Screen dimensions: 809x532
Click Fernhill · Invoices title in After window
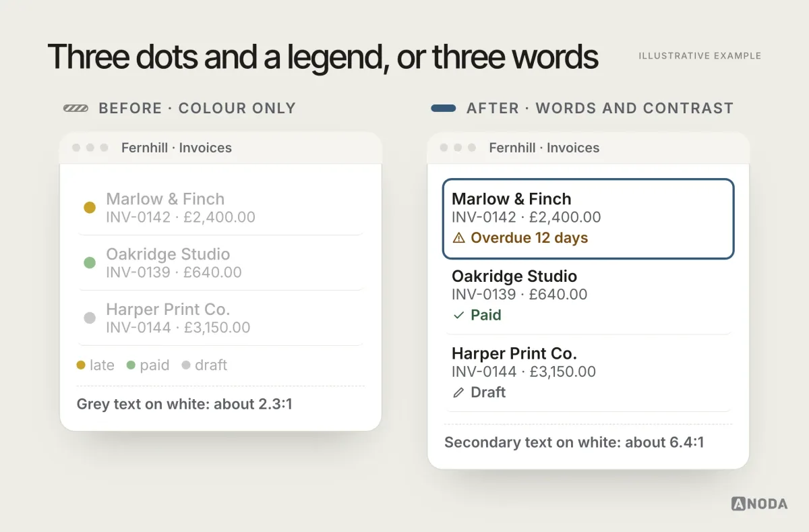click(544, 148)
